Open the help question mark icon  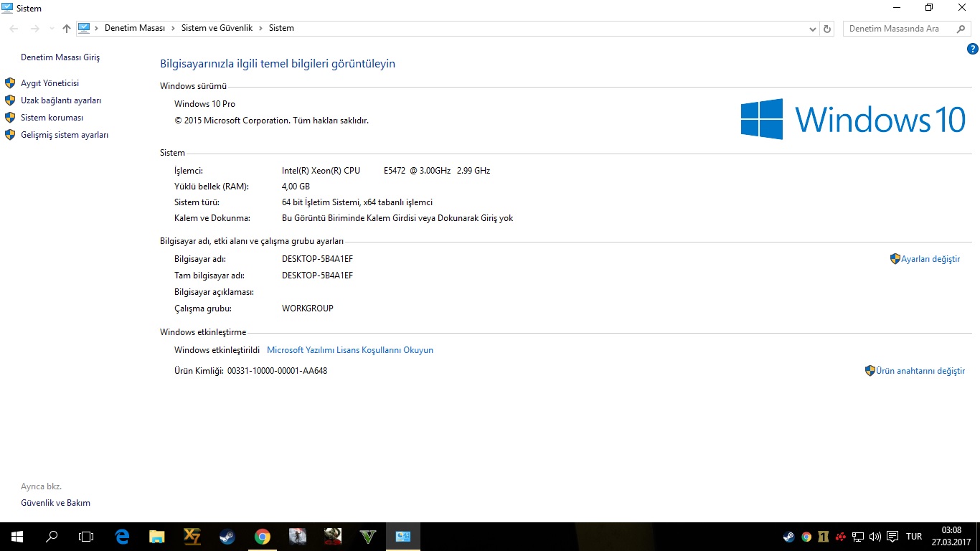(x=972, y=49)
